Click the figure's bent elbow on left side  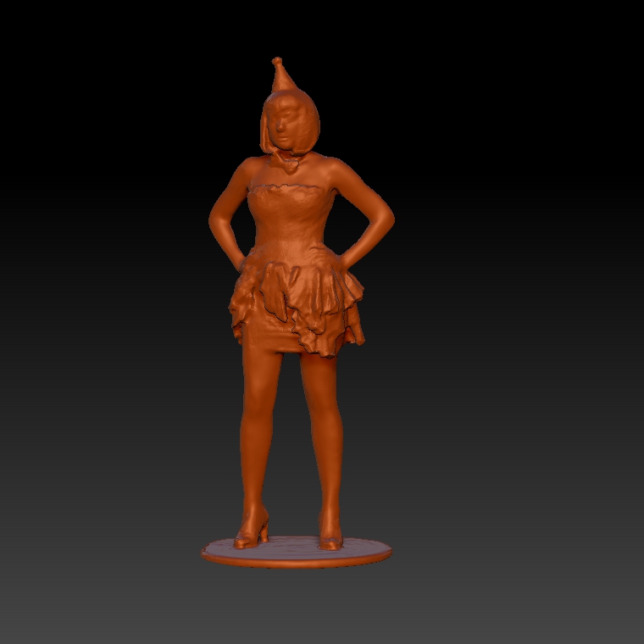[214, 220]
